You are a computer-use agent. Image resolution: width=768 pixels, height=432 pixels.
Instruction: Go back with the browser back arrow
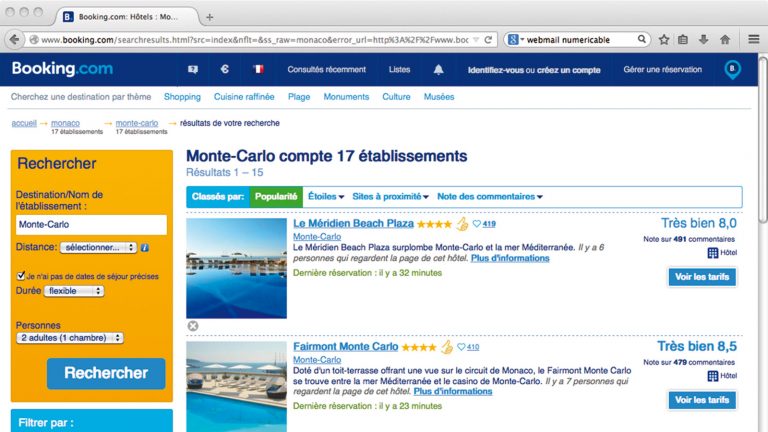[x=14, y=40]
